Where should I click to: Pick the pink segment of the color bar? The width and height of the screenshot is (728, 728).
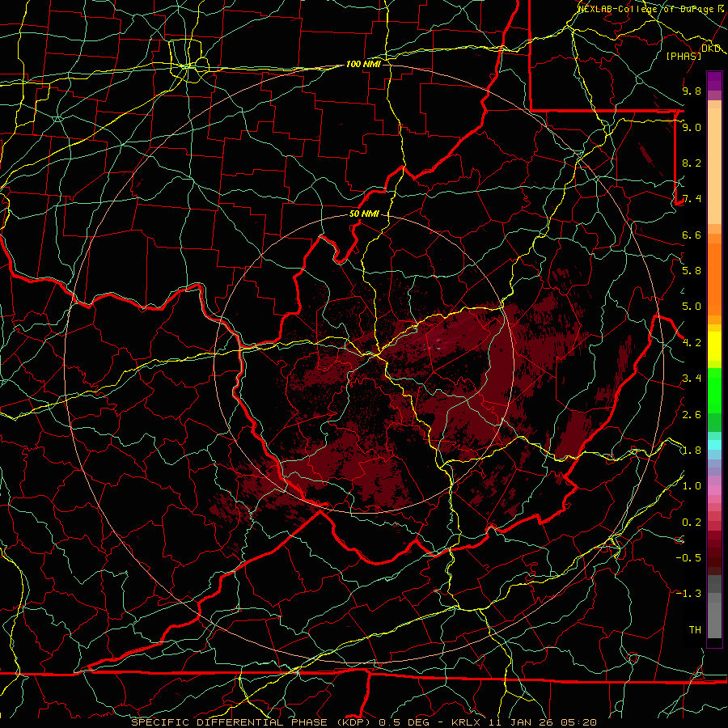point(714,490)
